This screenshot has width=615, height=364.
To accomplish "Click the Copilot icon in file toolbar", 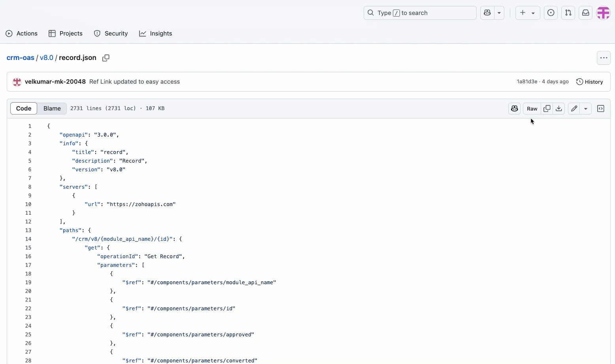I will (x=514, y=109).
